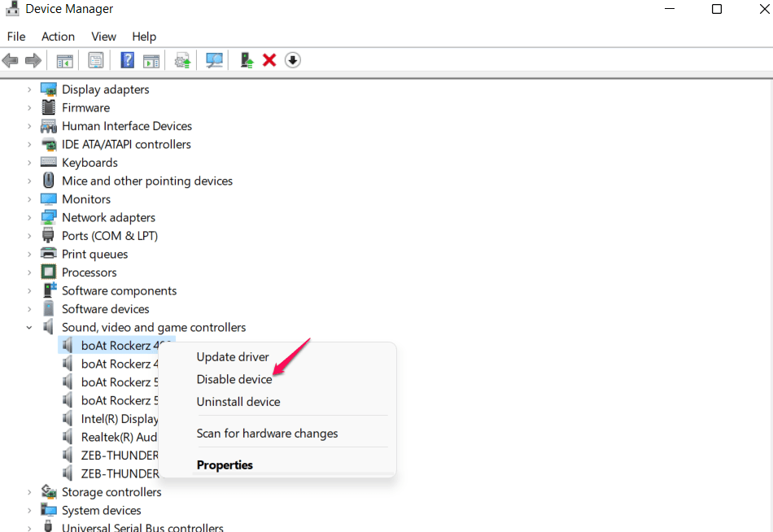Click the Human Interface Devices icon
The image size is (773, 532).
48,126
